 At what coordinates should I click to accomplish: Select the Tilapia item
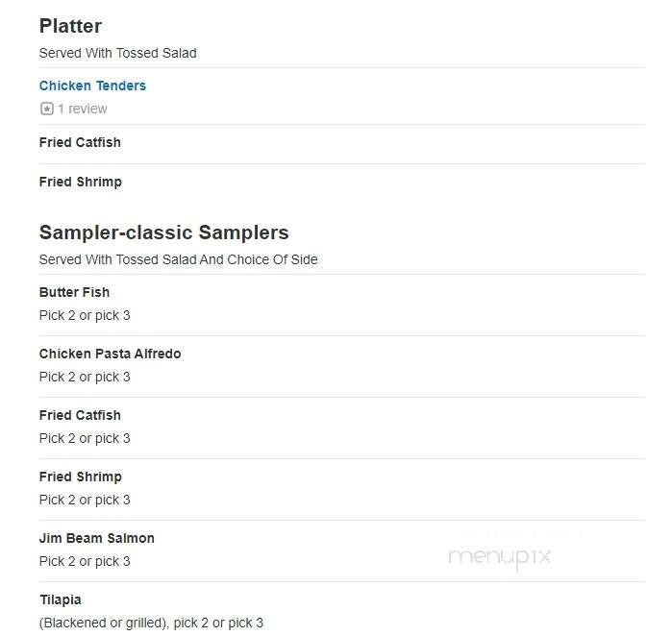pyautogui.click(x=61, y=599)
